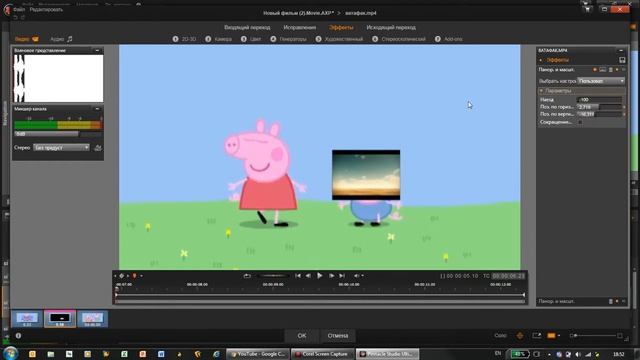Click the info icon at bottom left

click(18, 336)
